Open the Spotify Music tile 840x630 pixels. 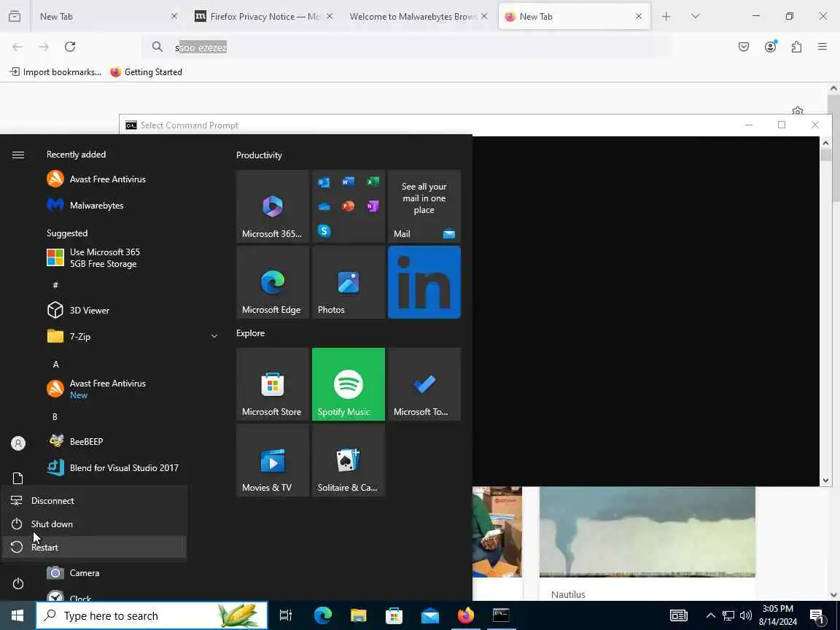click(x=349, y=384)
